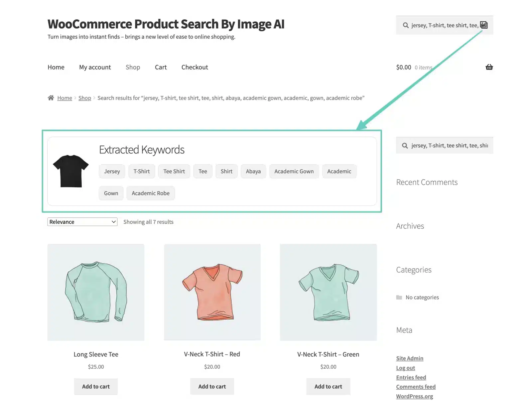Click the Long Sleeve Tee title
Image resolution: width=532 pixels, height=412 pixels.
tap(96, 354)
